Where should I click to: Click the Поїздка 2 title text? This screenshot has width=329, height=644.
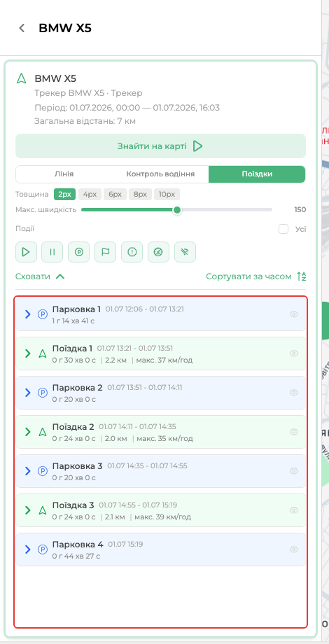[x=73, y=427]
